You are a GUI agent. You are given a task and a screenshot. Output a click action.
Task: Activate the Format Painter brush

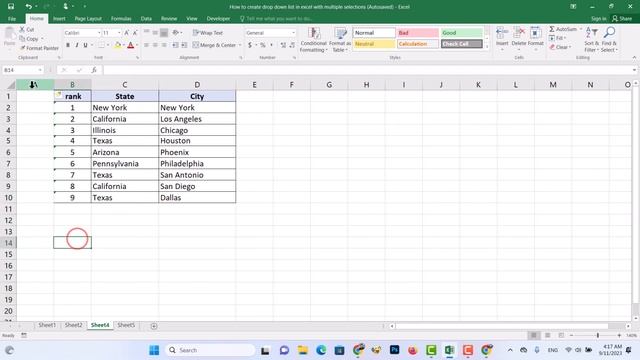(x=23, y=48)
